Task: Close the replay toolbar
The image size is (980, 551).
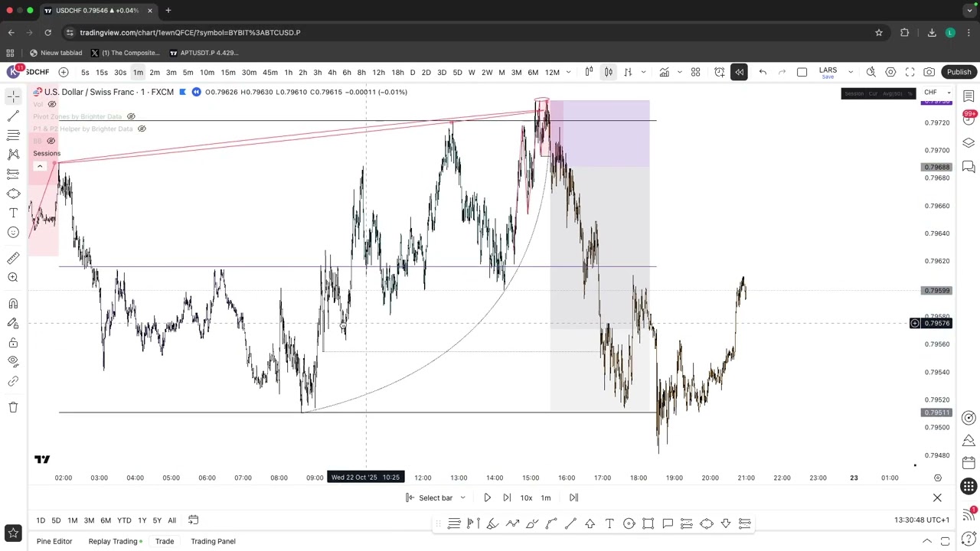Action: click(937, 497)
